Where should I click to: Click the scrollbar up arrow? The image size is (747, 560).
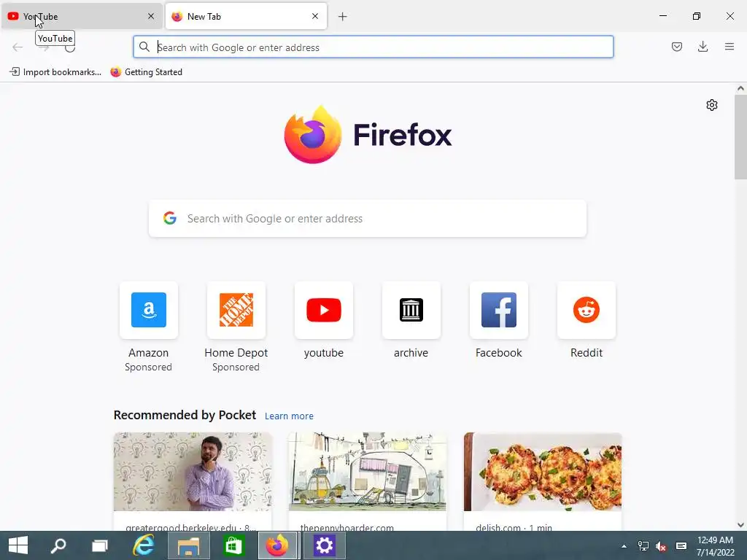tap(740, 88)
